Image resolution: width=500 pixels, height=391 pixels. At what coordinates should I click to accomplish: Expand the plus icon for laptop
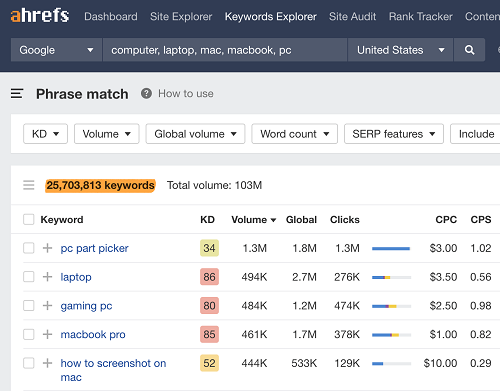tap(47, 277)
